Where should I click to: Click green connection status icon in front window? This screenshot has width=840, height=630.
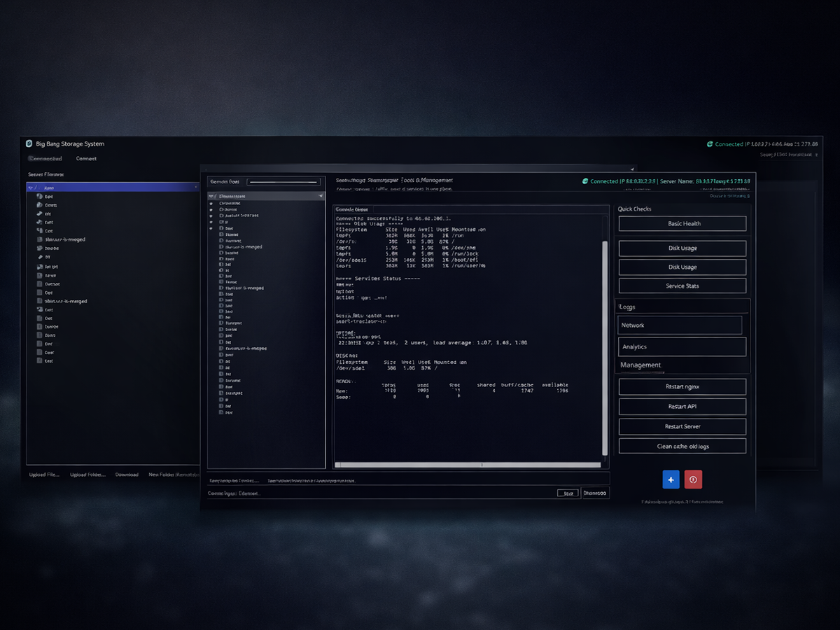[585, 181]
